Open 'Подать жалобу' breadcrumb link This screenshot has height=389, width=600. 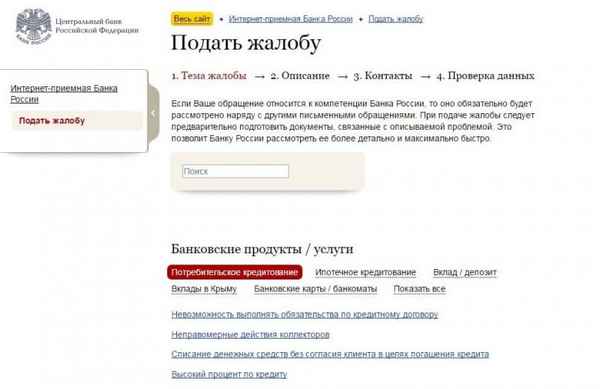[396, 19]
